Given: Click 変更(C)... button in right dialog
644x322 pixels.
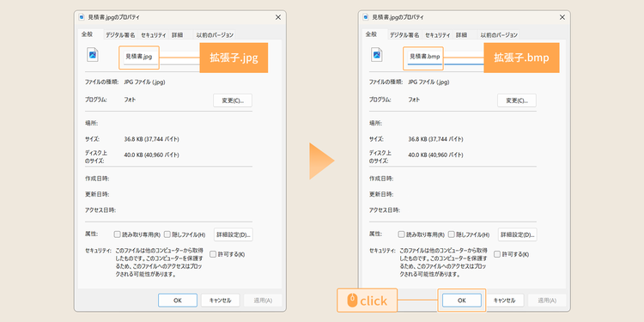Looking at the screenshot, I should click(x=517, y=100).
